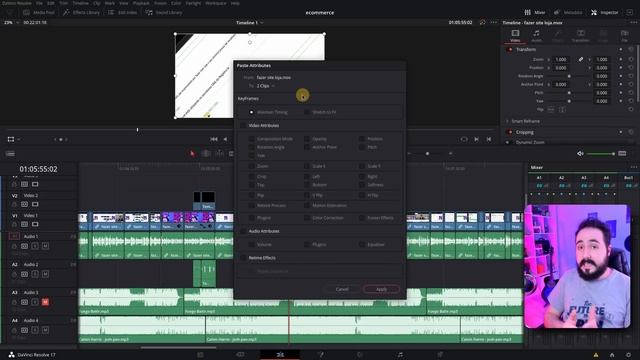Lock the Audio 1 track
The image size is (640, 360).
point(14,246)
